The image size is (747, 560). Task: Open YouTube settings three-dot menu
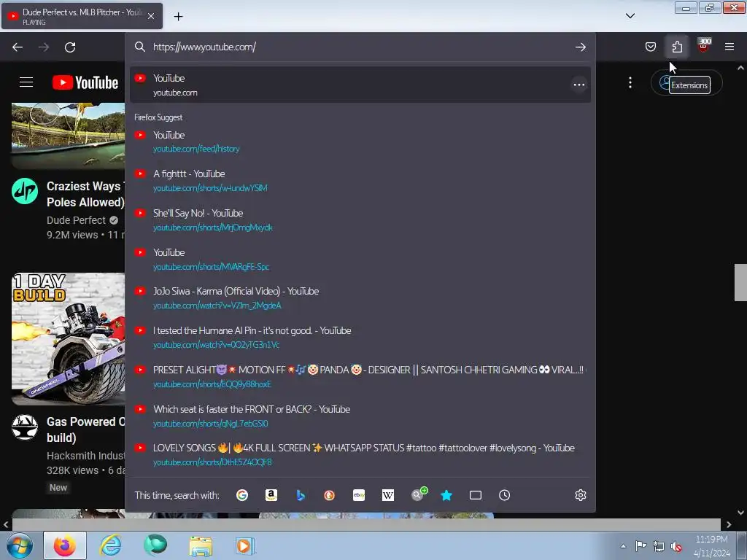point(630,82)
